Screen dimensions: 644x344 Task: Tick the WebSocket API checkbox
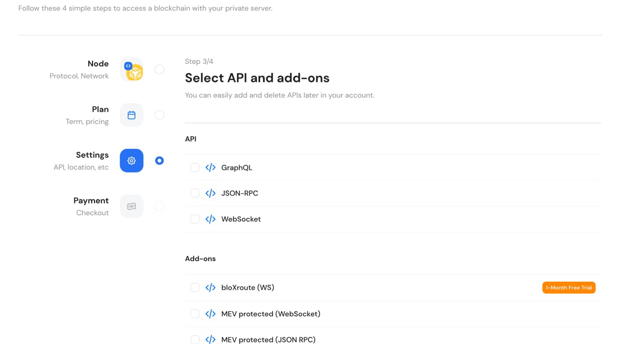(x=195, y=219)
